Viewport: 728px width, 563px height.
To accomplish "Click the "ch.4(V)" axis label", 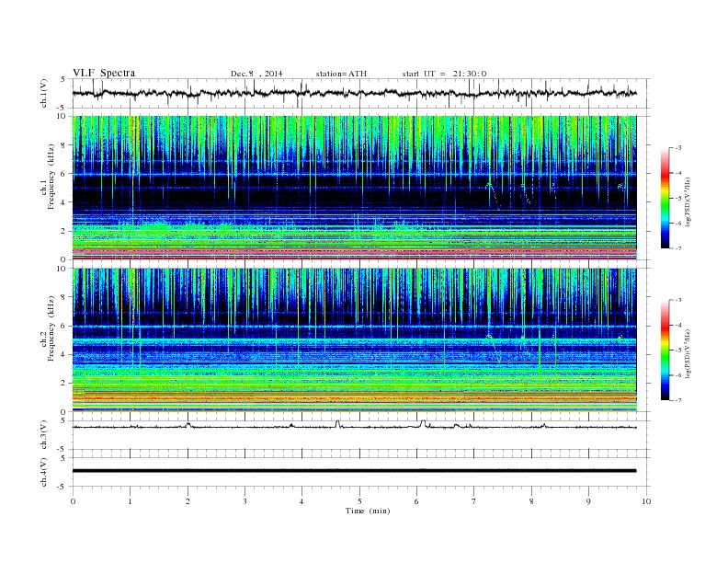I will (x=44, y=472).
